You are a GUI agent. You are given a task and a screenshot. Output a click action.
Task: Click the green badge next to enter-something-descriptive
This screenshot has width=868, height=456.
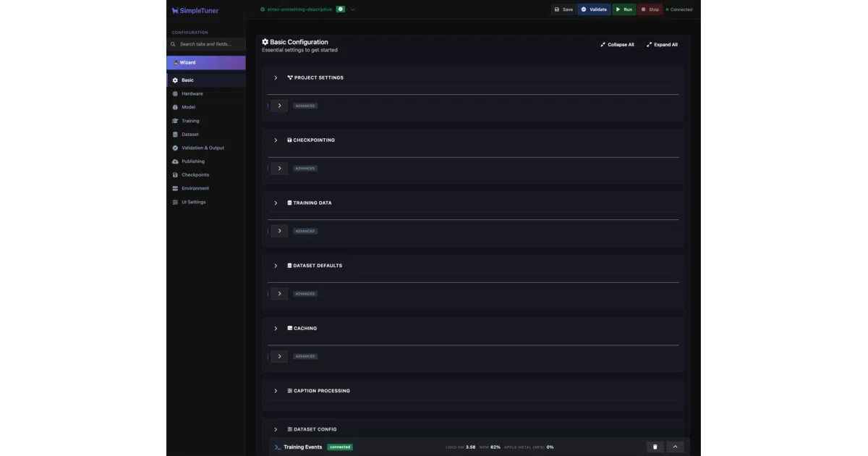(x=341, y=9)
